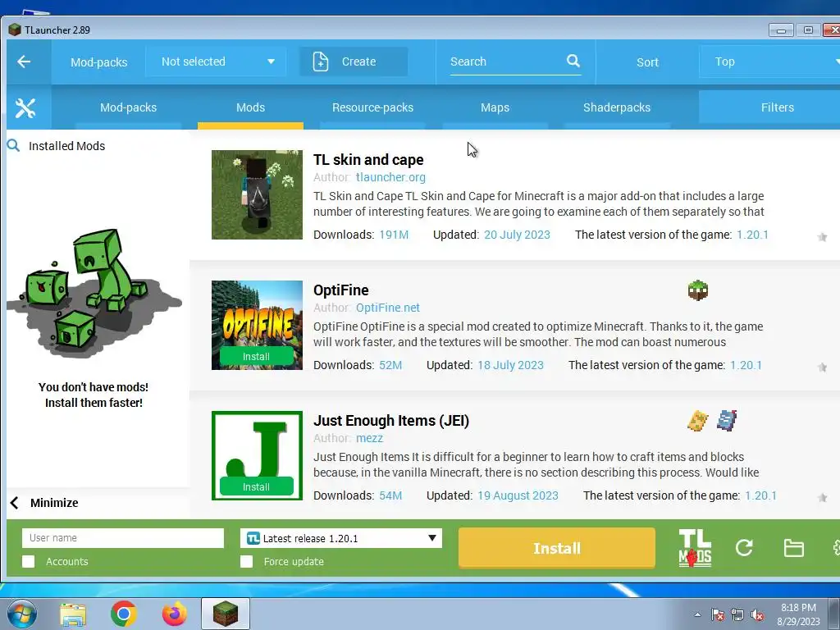Enable the Force update checkbox
The height and width of the screenshot is (630, 840).
[x=246, y=561]
